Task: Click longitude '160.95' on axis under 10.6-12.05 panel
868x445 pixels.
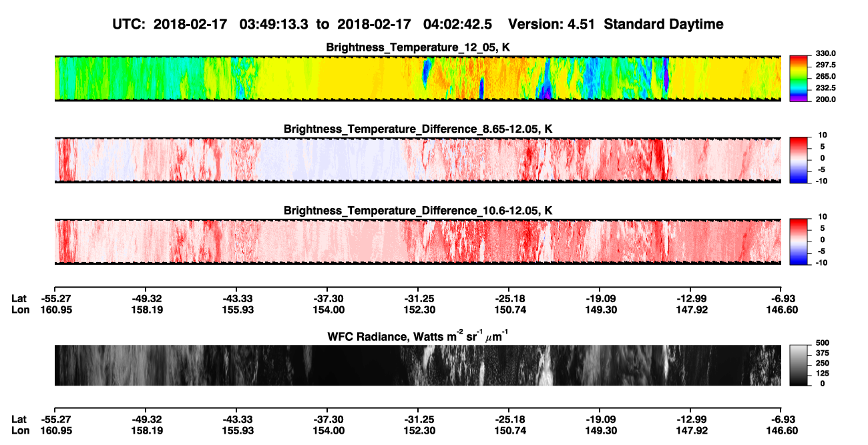Action: 55,310
